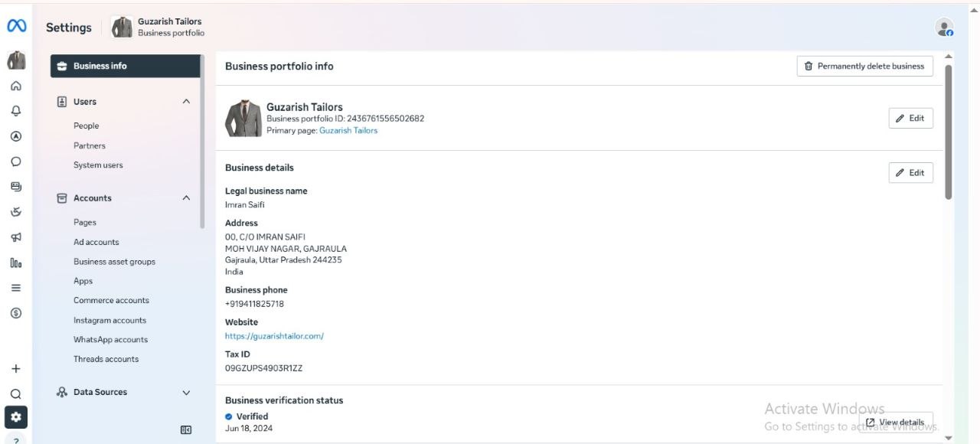
Task: Click the legal business name Imran Saifi
Action: (x=245, y=205)
